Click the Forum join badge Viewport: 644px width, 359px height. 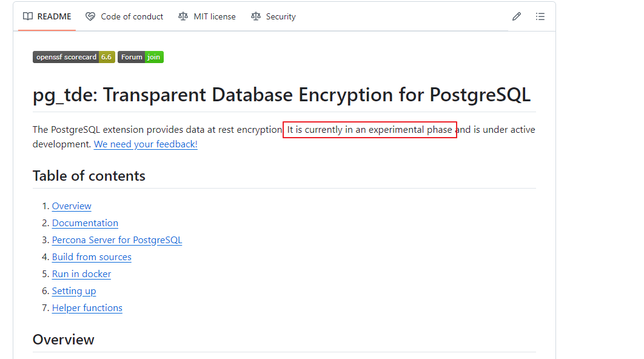[141, 57]
